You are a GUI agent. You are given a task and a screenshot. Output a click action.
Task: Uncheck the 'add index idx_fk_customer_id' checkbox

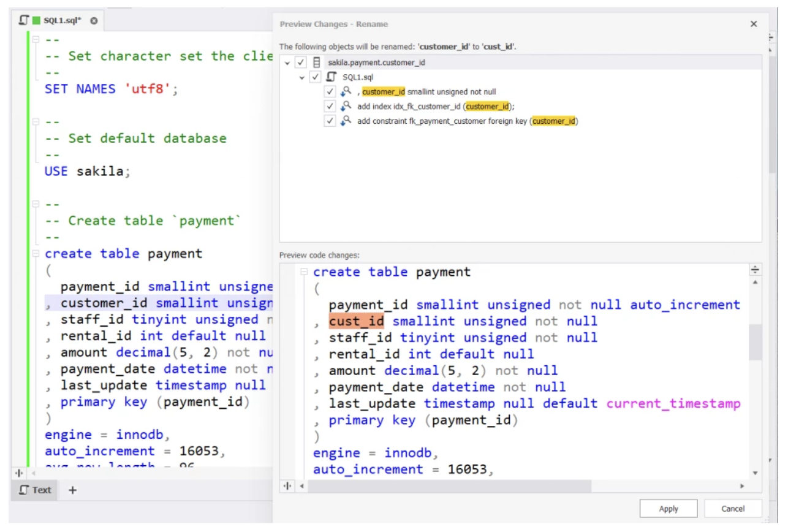click(330, 107)
